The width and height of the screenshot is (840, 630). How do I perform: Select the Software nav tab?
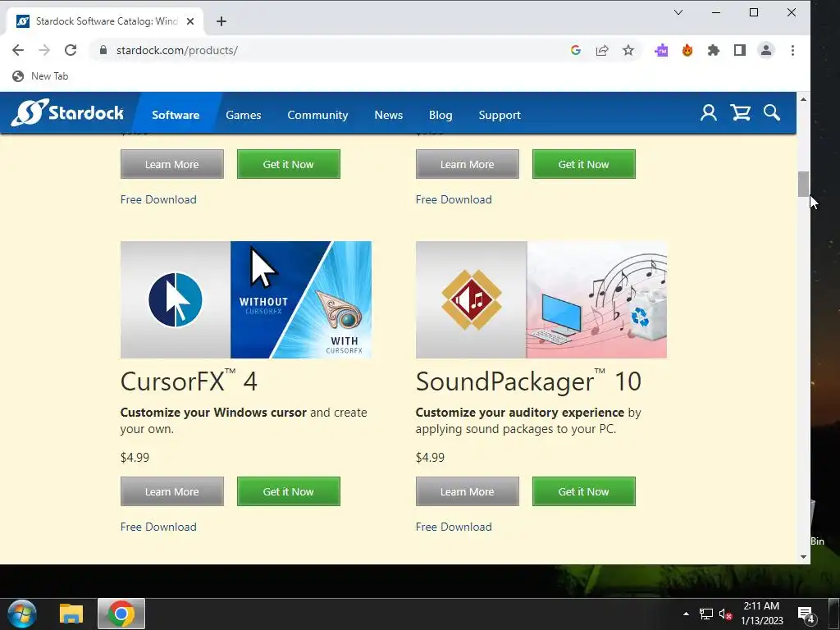point(176,115)
